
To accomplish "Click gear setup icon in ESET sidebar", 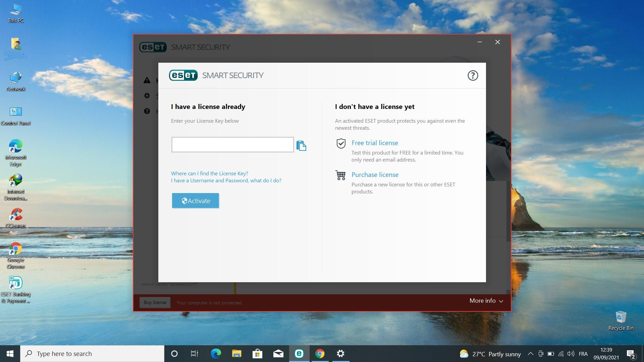I will [x=147, y=96].
